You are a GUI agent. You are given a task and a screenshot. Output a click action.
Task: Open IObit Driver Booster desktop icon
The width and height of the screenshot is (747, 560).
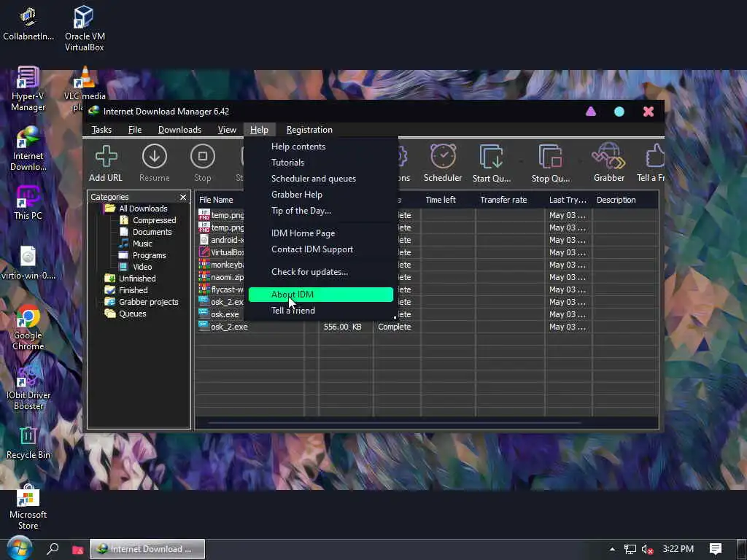point(28,388)
